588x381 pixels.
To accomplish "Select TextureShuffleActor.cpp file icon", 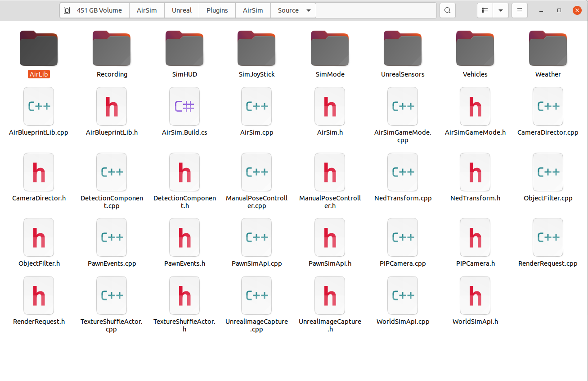I will point(112,295).
